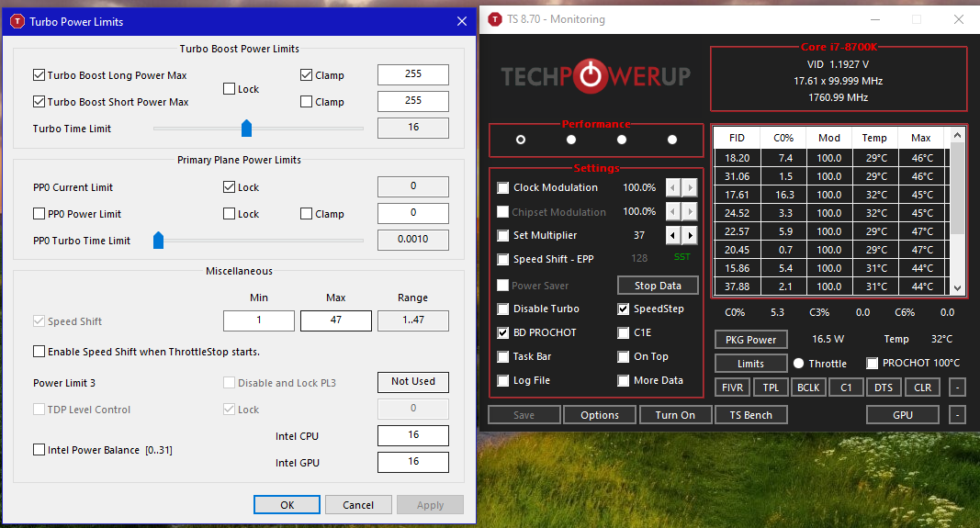The image size is (980, 528).
Task: Check Disable Turbo option
Action: [503, 309]
